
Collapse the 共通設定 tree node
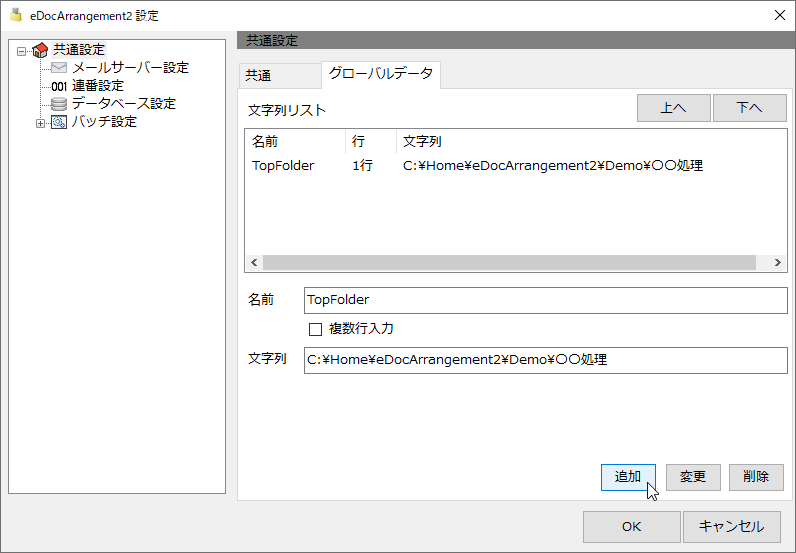21,51
